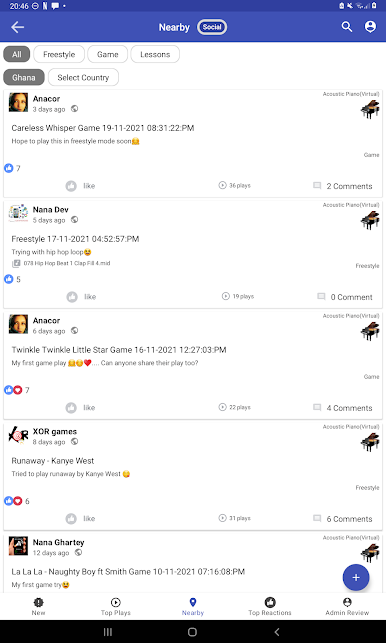Tap XOR games avatar thumbnail
The image size is (386, 643).
point(18,435)
